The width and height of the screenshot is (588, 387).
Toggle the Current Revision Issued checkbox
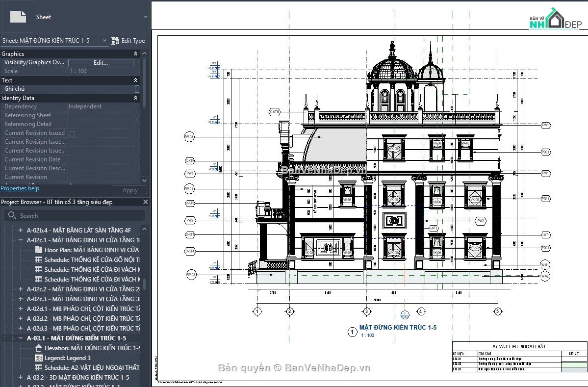tap(73, 133)
